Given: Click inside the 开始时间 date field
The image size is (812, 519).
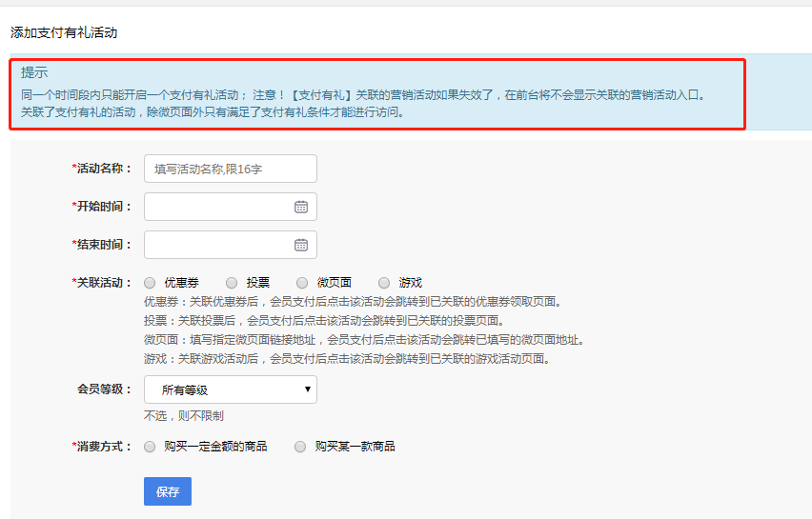Looking at the screenshot, I should coord(217,207).
